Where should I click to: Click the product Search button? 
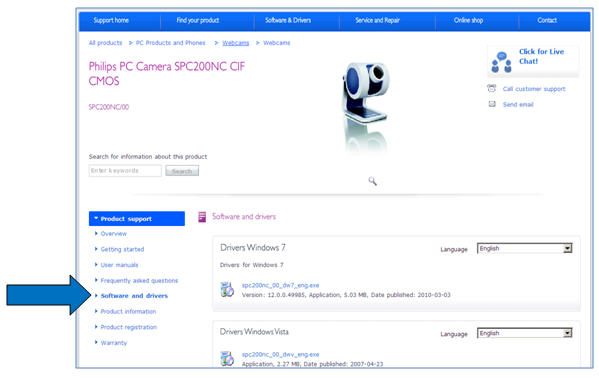pos(182,171)
